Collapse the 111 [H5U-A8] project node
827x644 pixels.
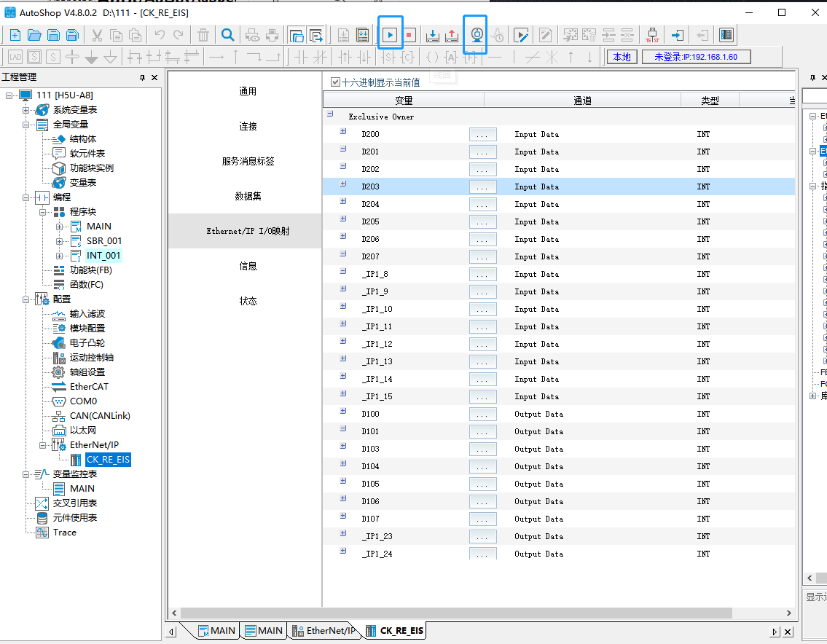[x=9, y=95]
